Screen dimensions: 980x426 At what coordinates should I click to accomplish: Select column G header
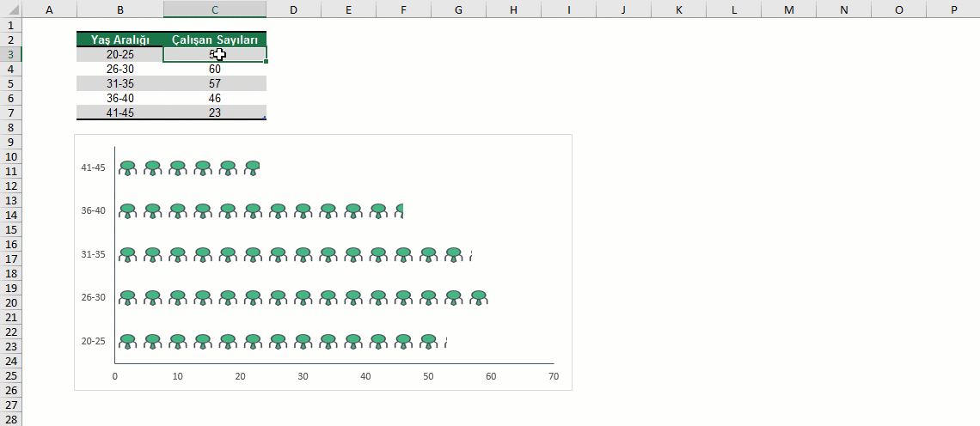(458, 9)
